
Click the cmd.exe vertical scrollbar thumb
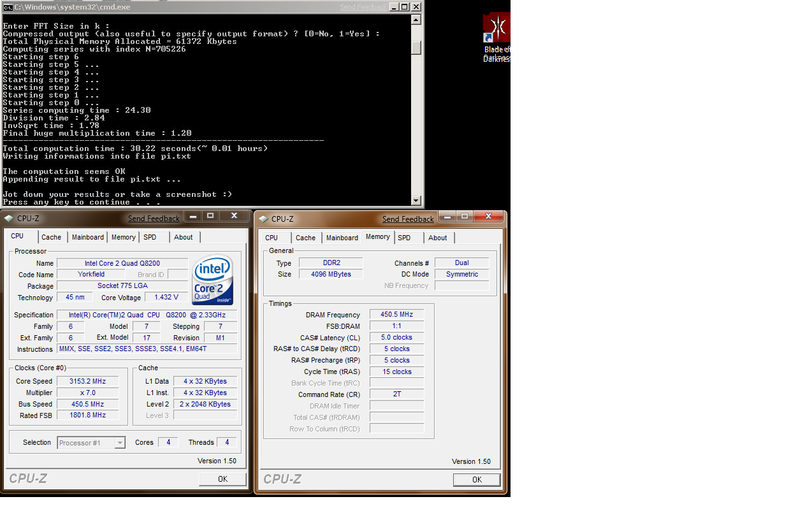coord(416,48)
